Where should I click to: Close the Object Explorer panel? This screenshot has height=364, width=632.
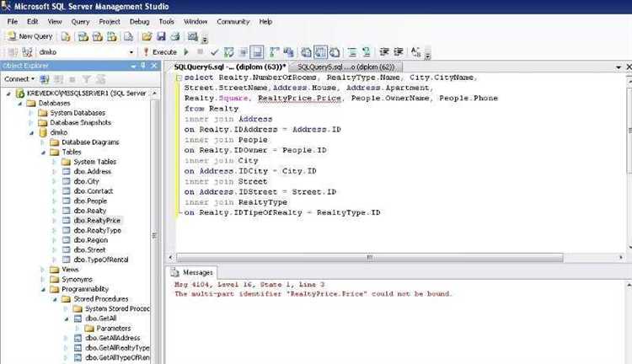(x=155, y=66)
